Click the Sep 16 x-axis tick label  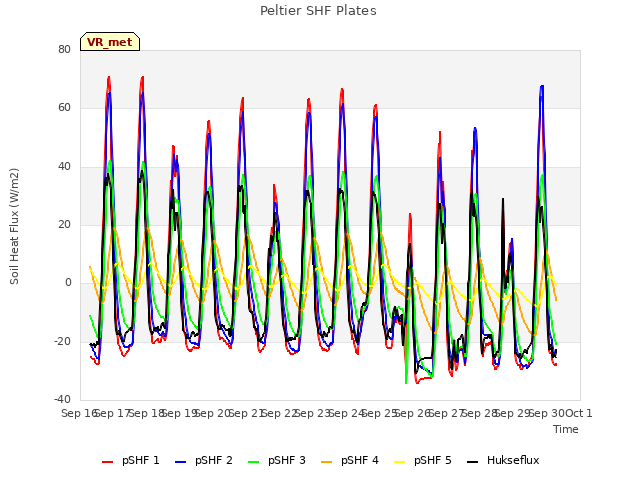point(79,413)
